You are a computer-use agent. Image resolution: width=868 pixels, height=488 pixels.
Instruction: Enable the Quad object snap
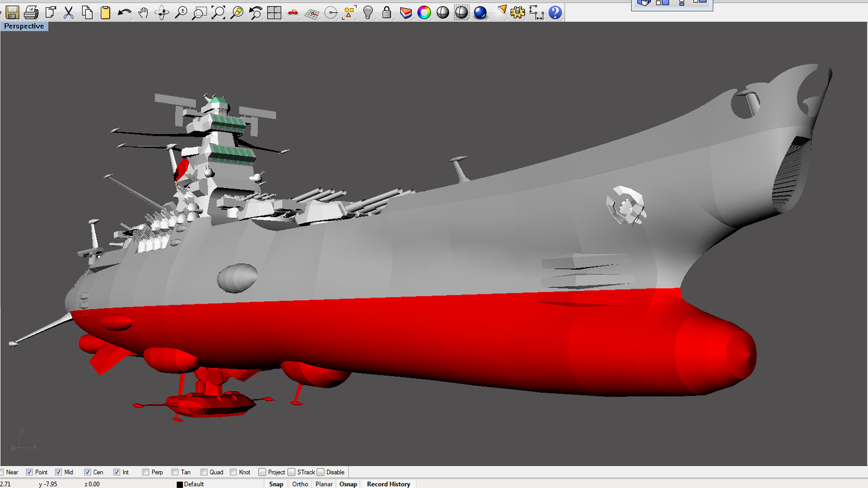pyautogui.click(x=204, y=472)
